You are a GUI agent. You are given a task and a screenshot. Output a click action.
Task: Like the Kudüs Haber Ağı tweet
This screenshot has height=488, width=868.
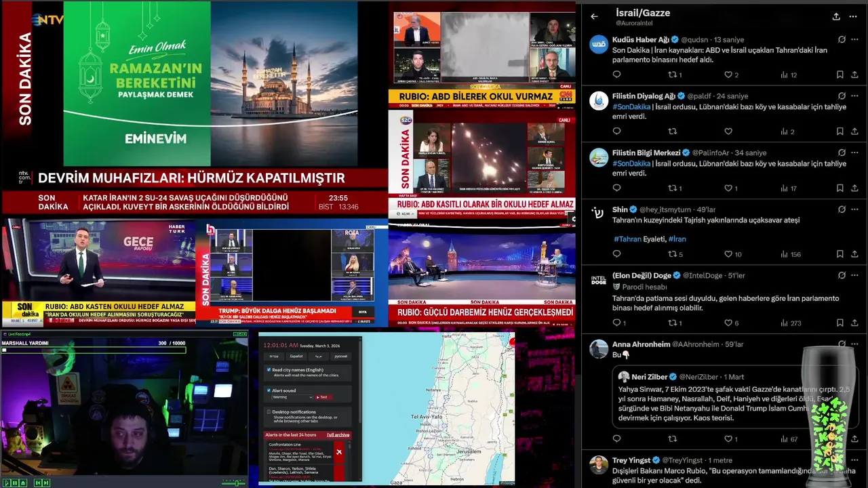coord(728,75)
